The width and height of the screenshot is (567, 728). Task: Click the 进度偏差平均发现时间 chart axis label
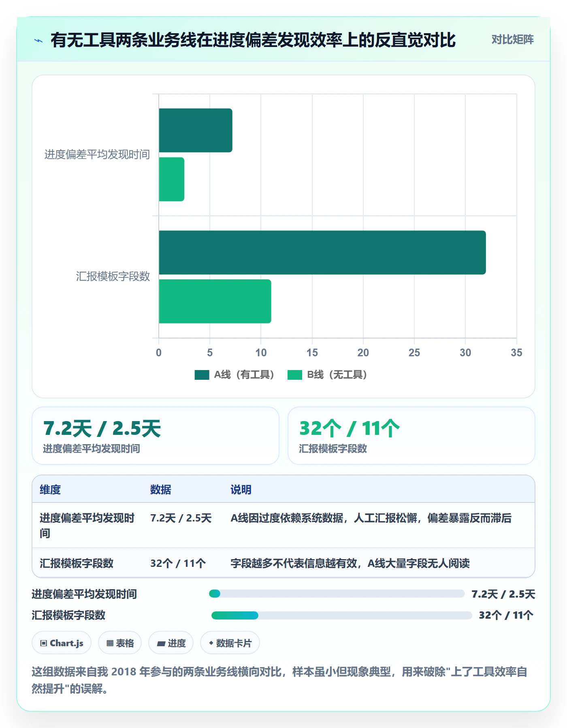point(97,155)
